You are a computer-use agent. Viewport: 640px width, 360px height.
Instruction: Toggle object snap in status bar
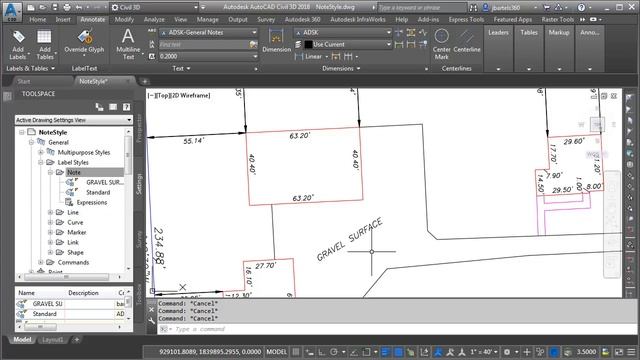(x=366, y=352)
